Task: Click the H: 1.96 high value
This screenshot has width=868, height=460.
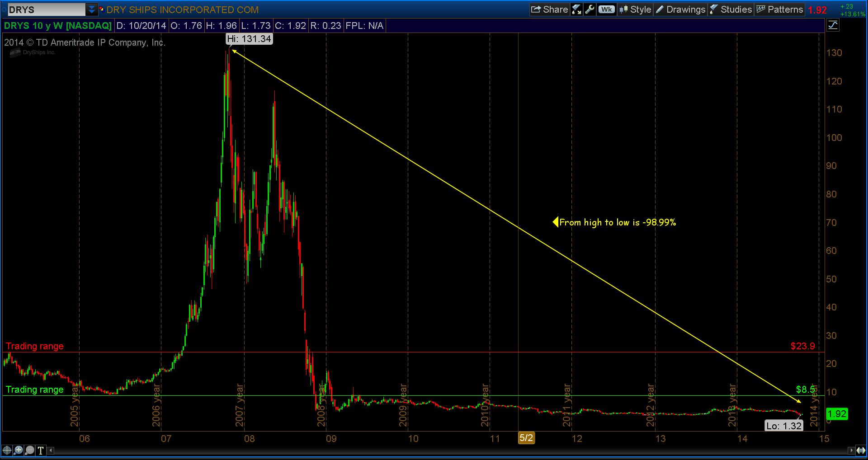Action: tap(221, 26)
